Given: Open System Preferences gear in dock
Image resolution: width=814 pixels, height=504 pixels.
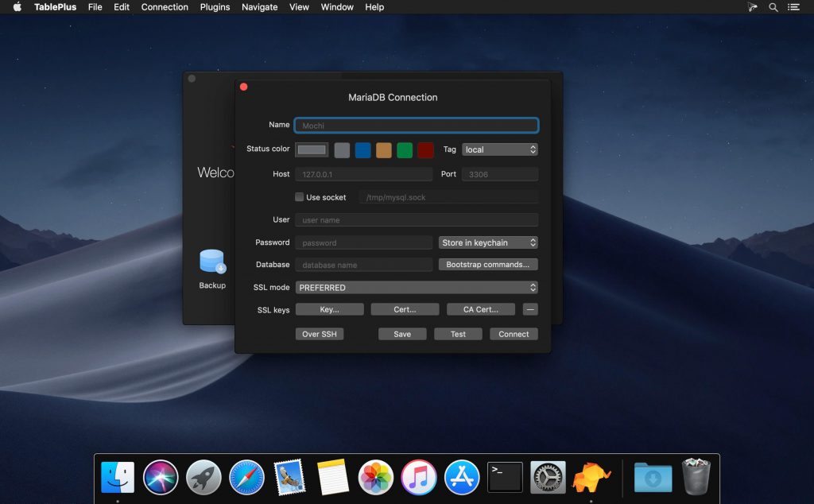Looking at the screenshot, I should point(548,478).
